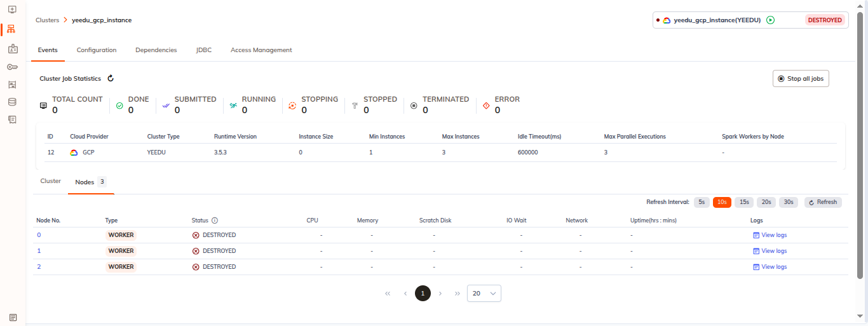Viewport: 868px width, 326px height.
Task: View logs for node 2
Action: coord(770,267)
